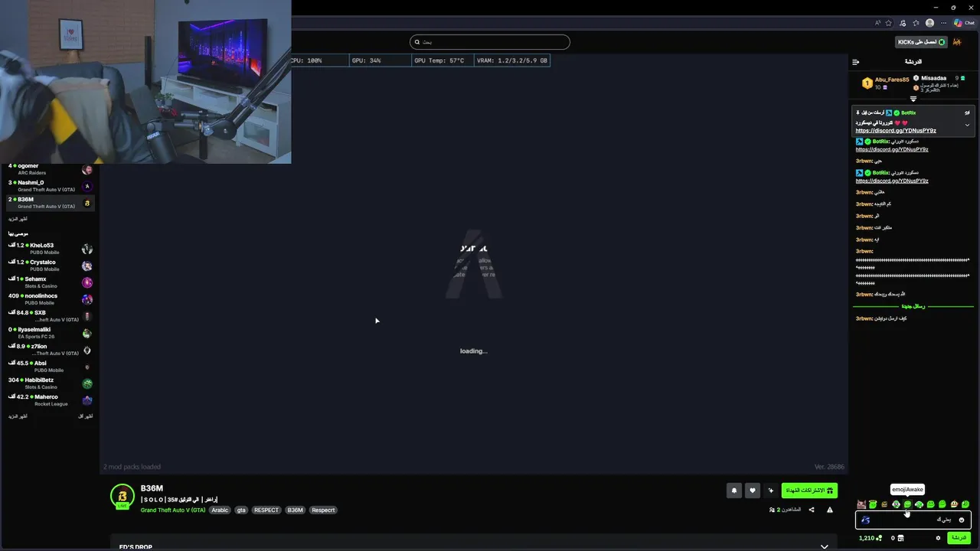Open the pinned discord.gg/YDNusPY9z link

point(896,131)
